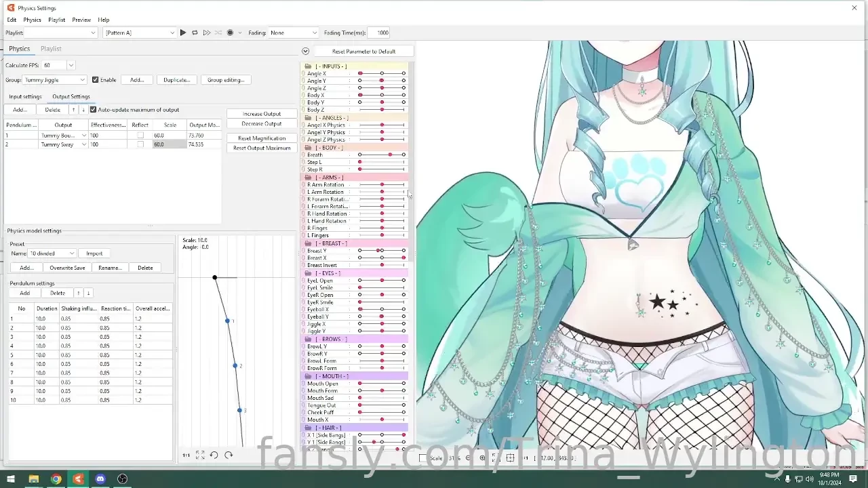868x488 pixels.
Task: Open Discord from the taskbar
Action: point(100,479)
